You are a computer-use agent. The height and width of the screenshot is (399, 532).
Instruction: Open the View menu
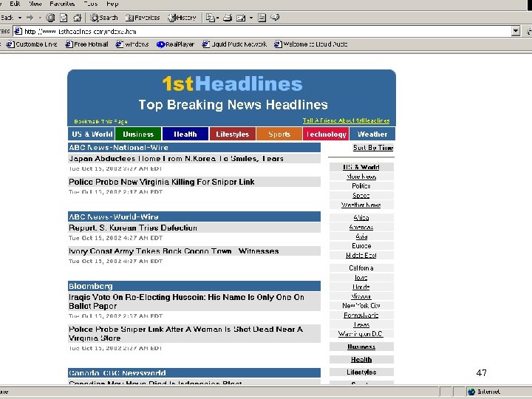(35, 4)
